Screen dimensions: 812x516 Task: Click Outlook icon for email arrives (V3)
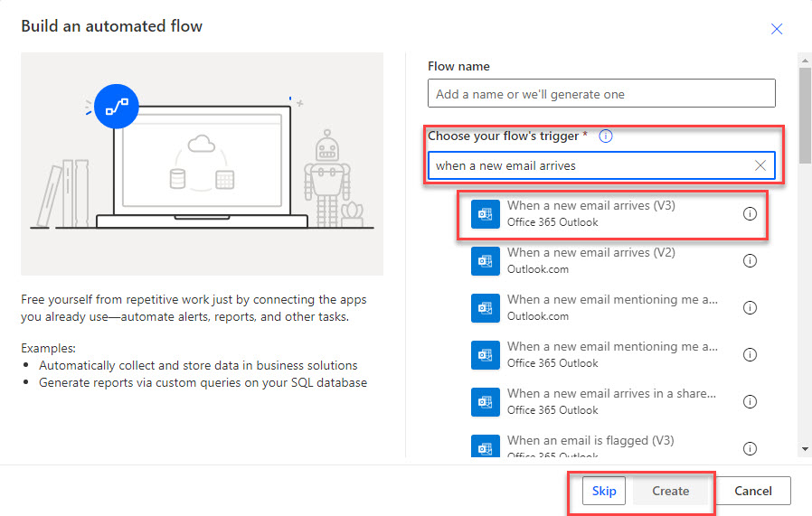click(486, 214)
